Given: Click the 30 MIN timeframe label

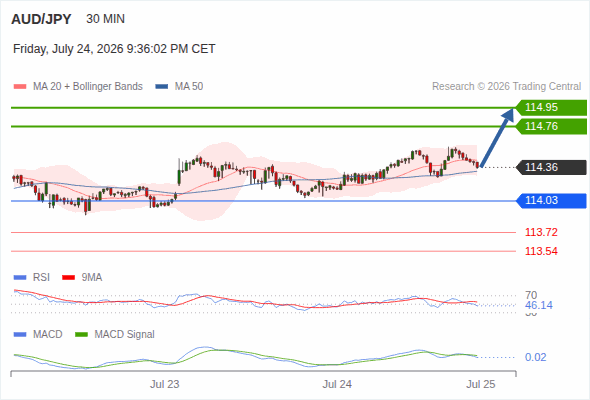Looking at the screenshot, I should [x=105, y=19].
